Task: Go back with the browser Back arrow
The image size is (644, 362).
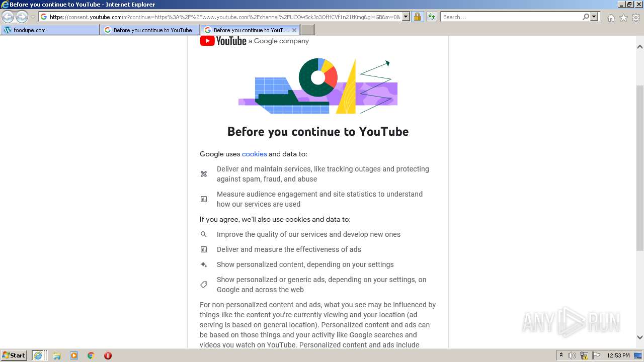Action: click(x=8, y=17)
